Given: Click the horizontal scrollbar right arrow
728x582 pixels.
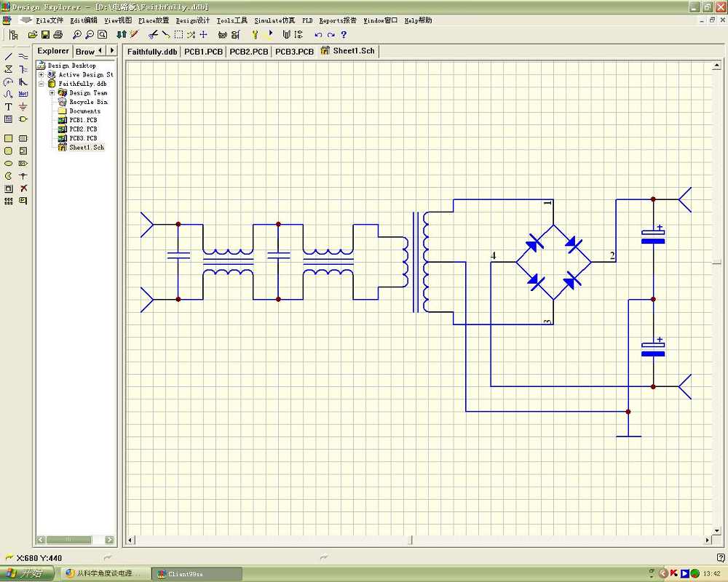Looking at the screenshot, I should 708,540.
